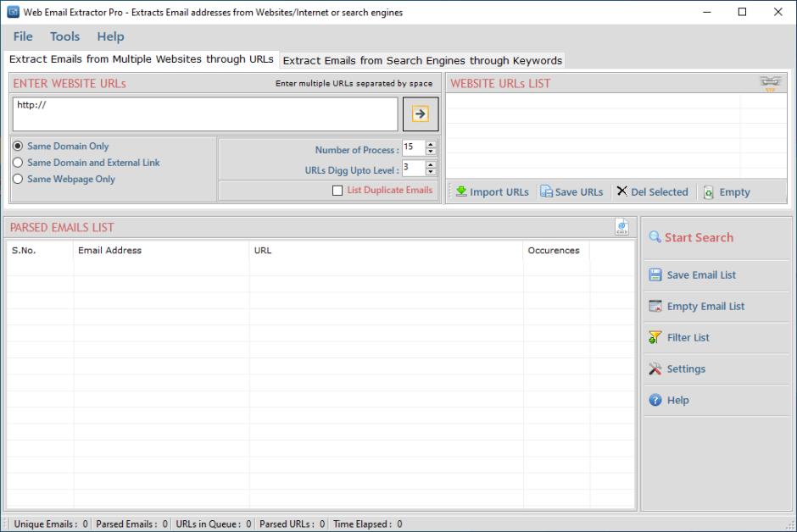This screenshot has width=797, height=532.
Task: Click the Save Email List floppy icon
Action: [x=655, y=274]
